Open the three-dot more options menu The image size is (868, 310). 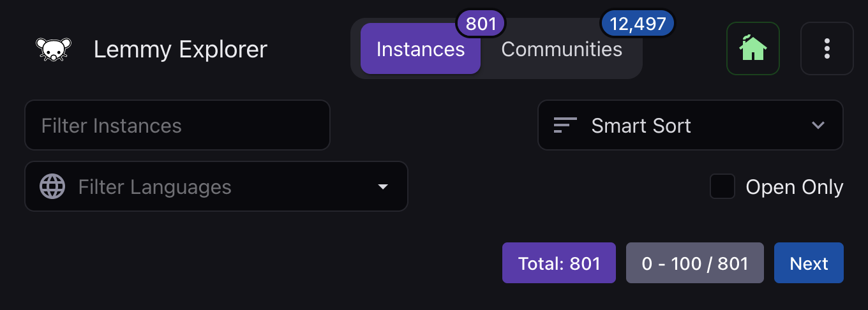[x=827, y=48]
